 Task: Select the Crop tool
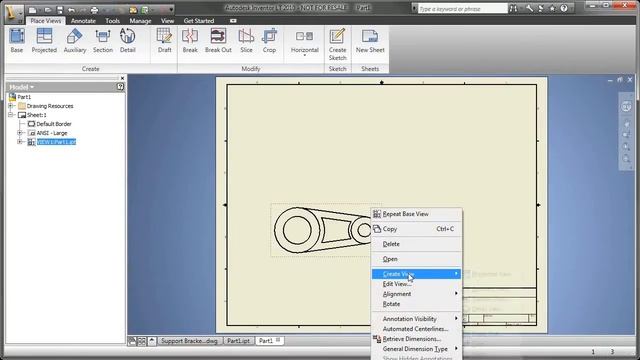pyautogui.click(x=269, y=40)
